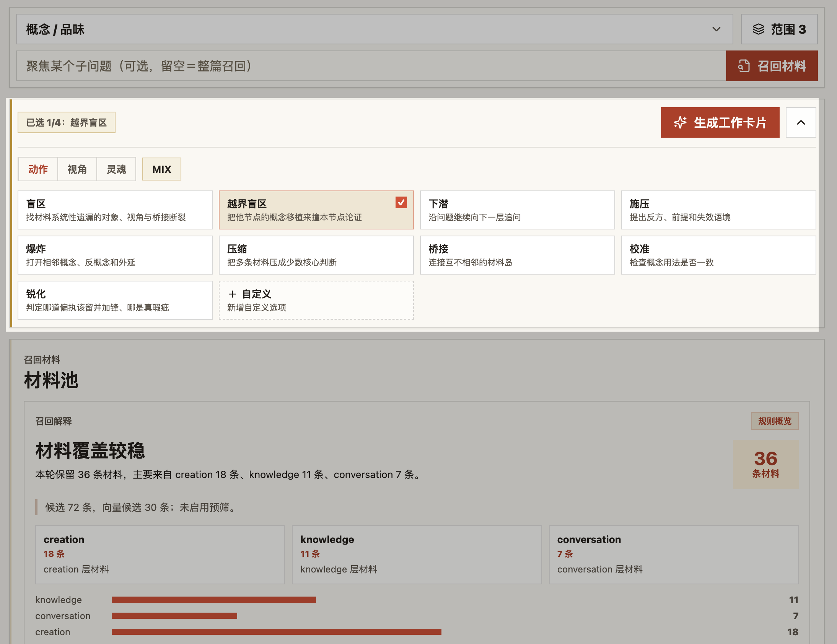Switch to the 视角 tab
The image size is (837, 644).
coord(77,169)
